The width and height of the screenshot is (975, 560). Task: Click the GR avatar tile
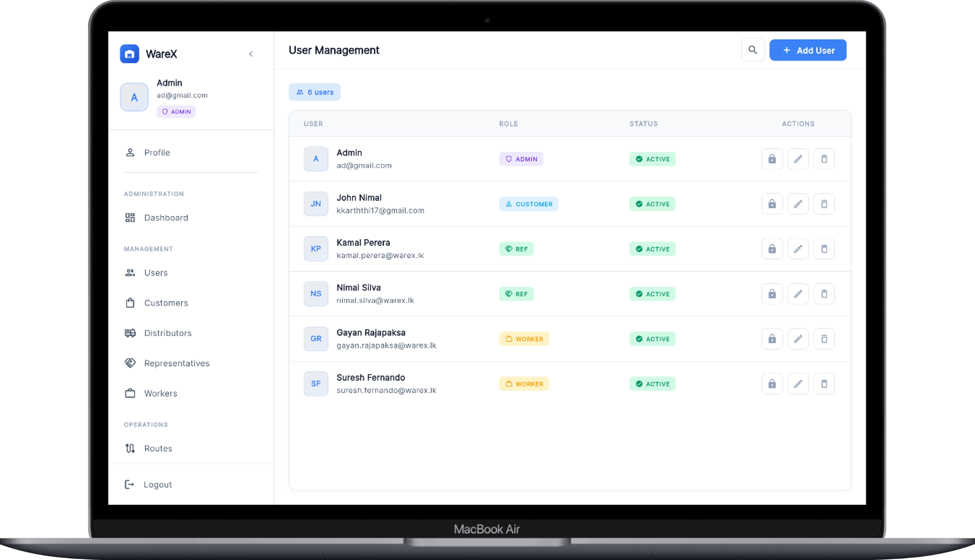pos(316,339)
